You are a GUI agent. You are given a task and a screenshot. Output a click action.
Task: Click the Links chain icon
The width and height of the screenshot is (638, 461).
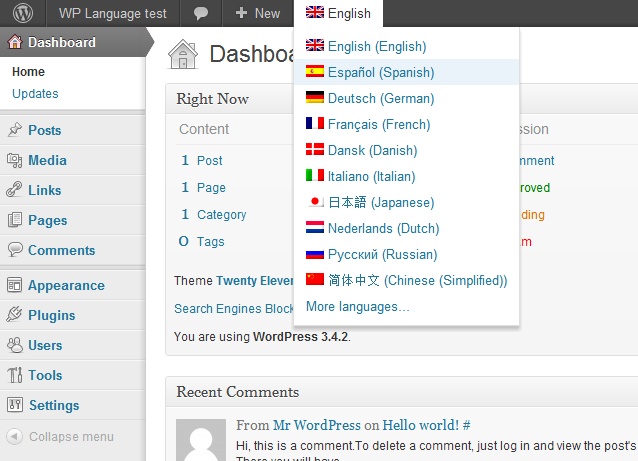14,190
